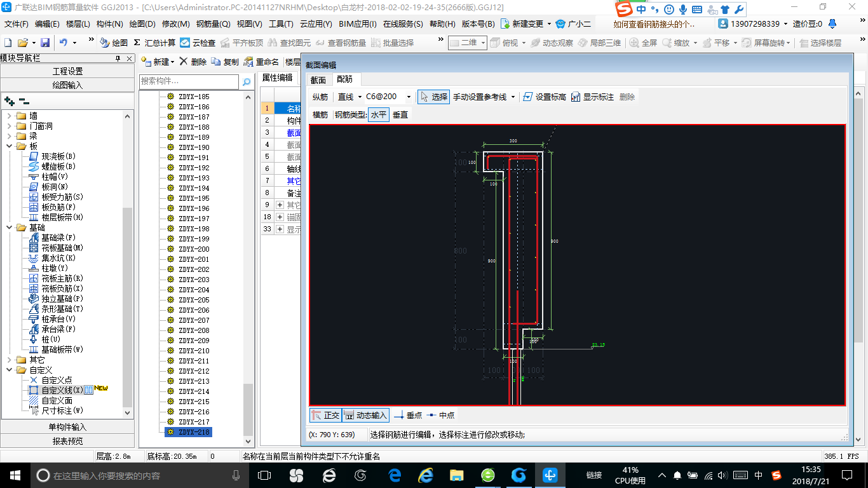Screen dimensions: 868x488
Task: Click the 绘图 drawing tool button
Action: (x=114, y=43)
